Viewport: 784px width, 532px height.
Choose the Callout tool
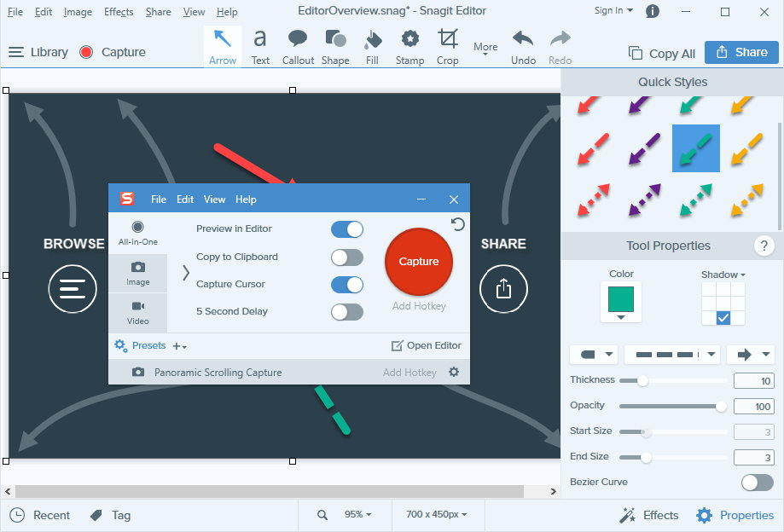click(x=298, y=47)
